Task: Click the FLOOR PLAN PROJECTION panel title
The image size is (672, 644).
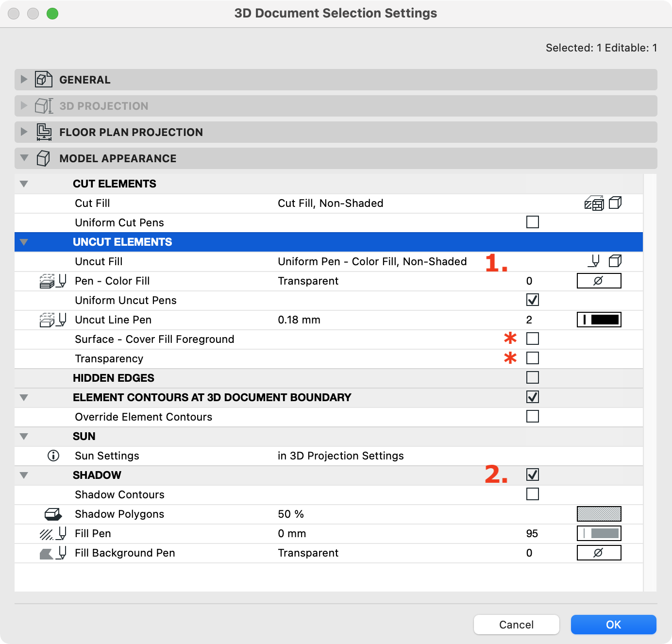Action: [131, 132]
